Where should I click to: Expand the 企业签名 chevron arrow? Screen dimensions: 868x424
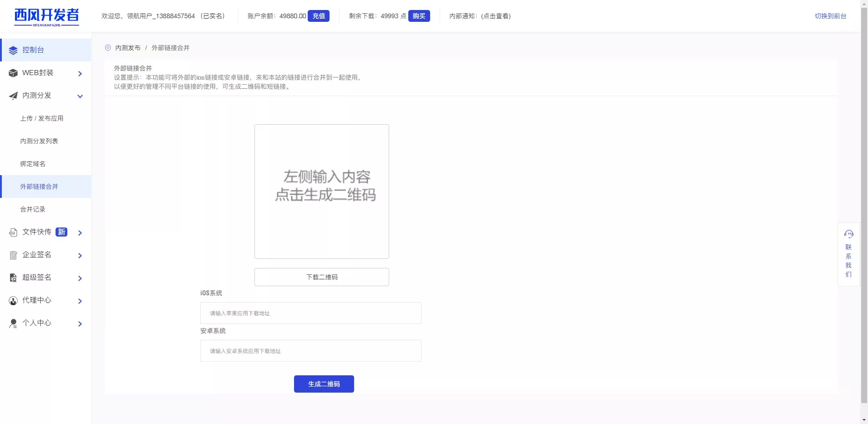[80, 256]
